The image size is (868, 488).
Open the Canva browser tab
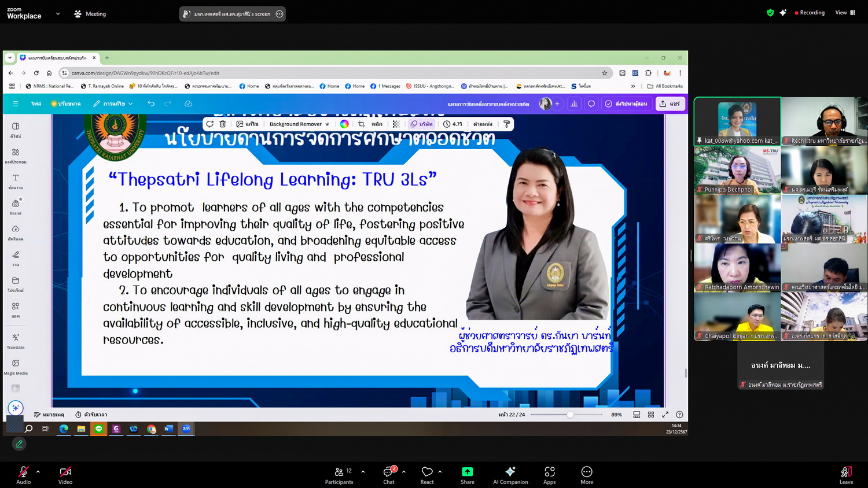(57, 58)
